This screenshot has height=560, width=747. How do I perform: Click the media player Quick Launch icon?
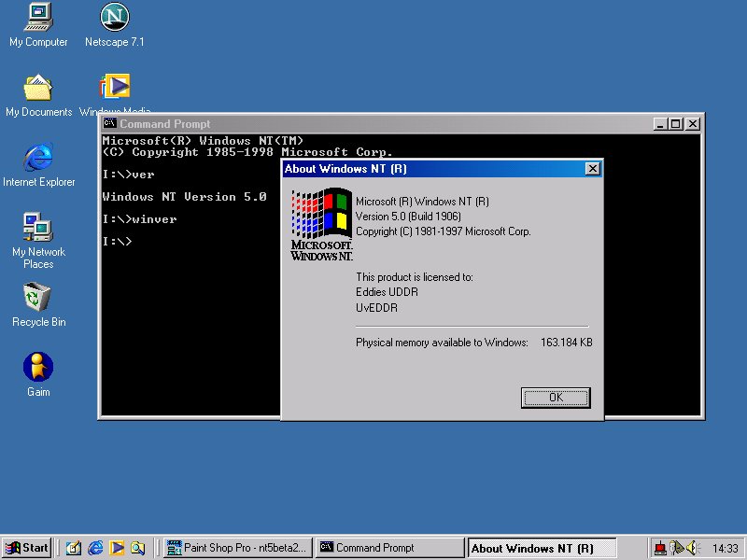click(117, 548)
